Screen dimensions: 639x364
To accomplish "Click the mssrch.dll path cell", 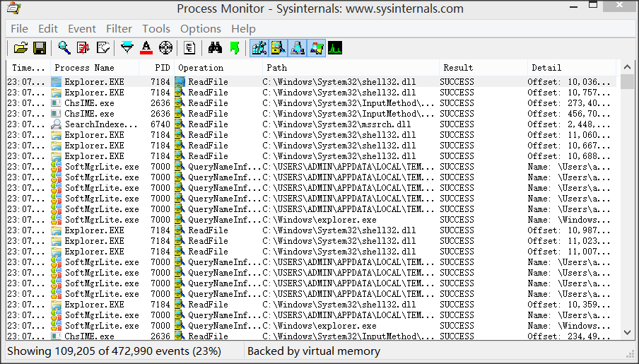I will (336, 124).
